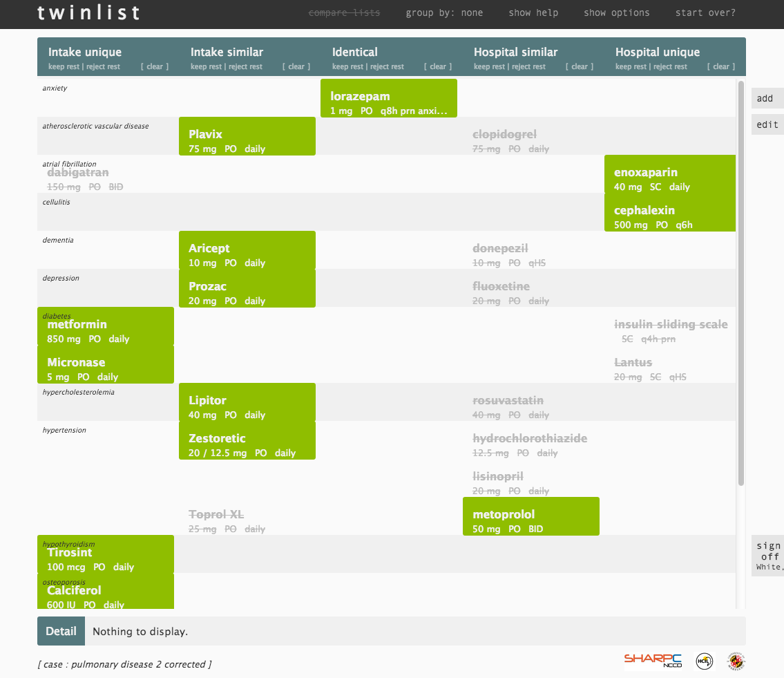This screenshot has height=678, width=784.
Task: Toggle the Plavix 75 mg card
Action: [x=247, y=136]
